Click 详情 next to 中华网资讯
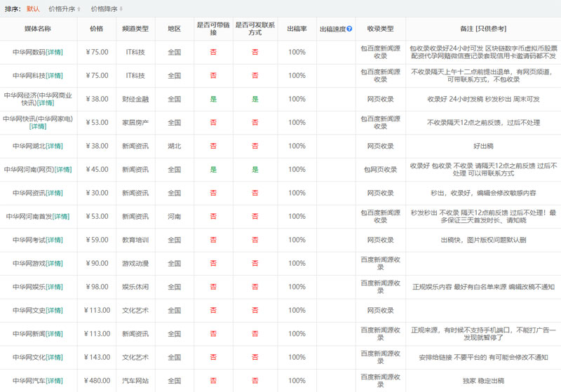The height and width of the screenshot is (392, 561). click(54, 193)
